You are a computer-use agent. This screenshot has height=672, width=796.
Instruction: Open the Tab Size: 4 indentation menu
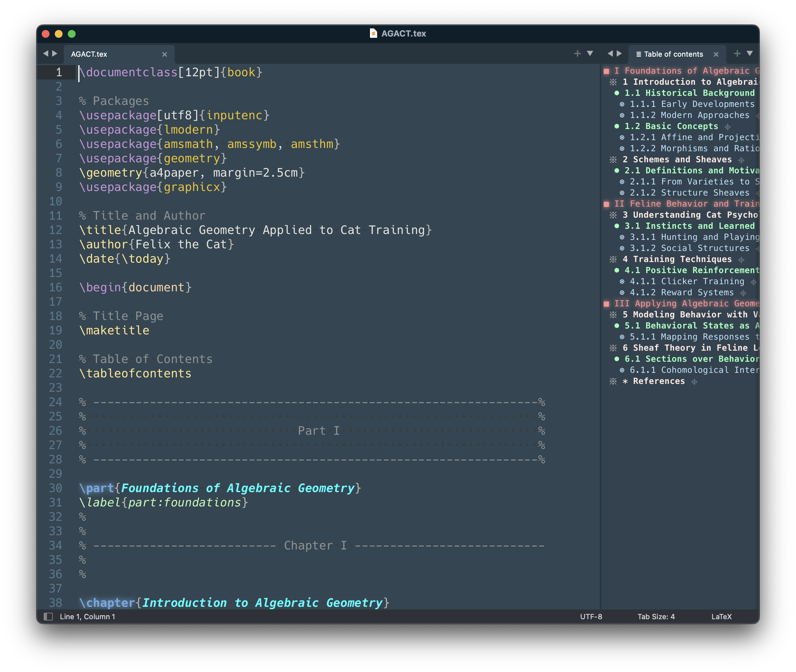pyautogui.click(x=656, y=616)
